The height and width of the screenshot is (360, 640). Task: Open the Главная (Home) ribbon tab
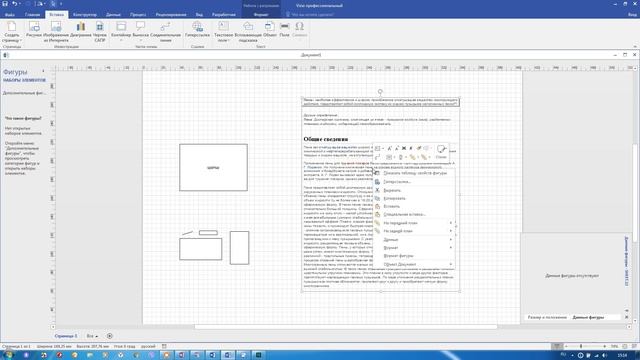click(32, 14)
